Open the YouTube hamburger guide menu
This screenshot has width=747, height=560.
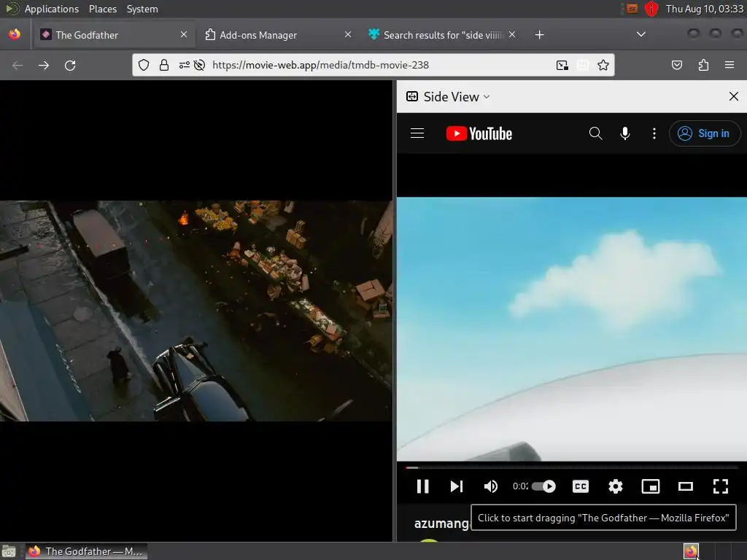[417, 133]
